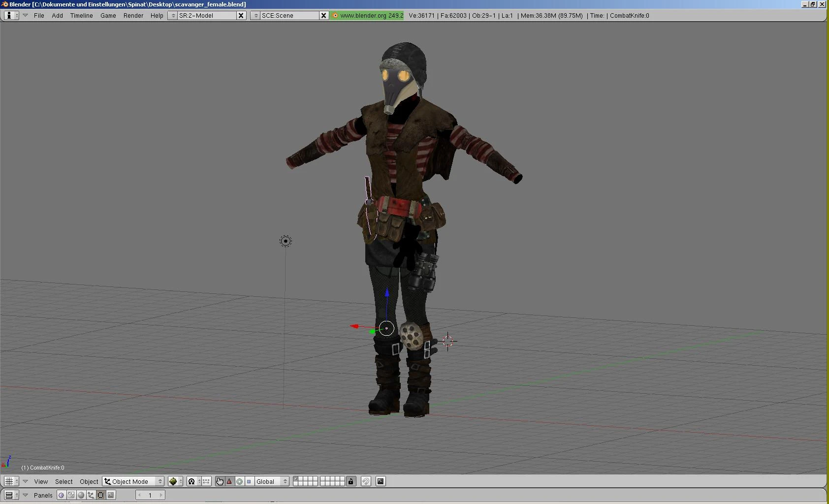Click the green Y-axis manipulator arrow
Viewport: 829px width, 504px height.
click(x=372, y=331)
